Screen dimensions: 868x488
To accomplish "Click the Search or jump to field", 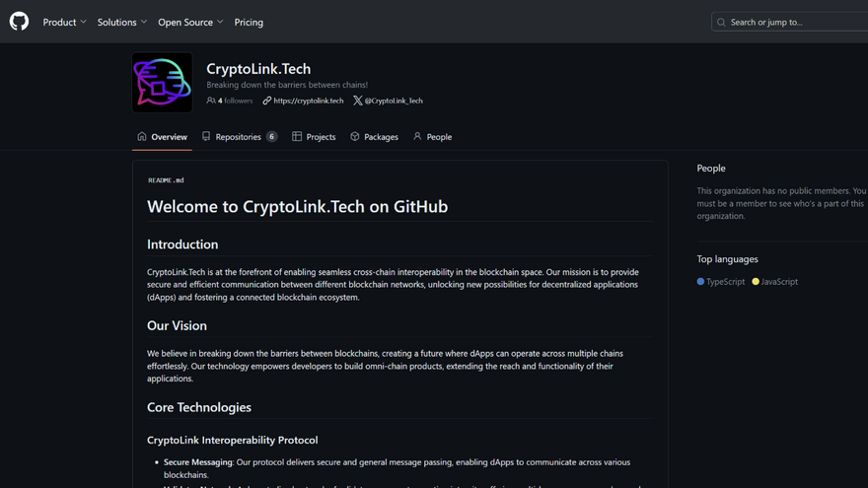I will (794, 22).
